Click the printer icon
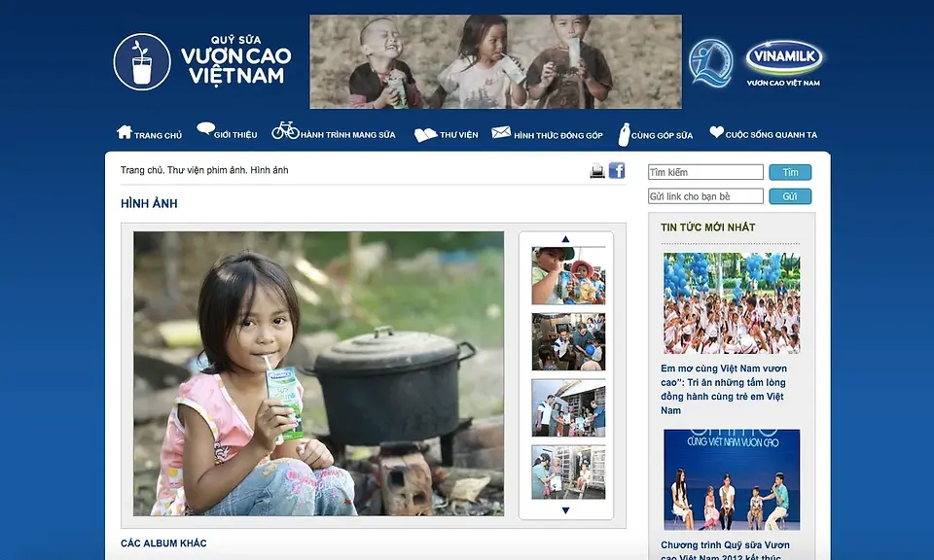 [596, 171]
